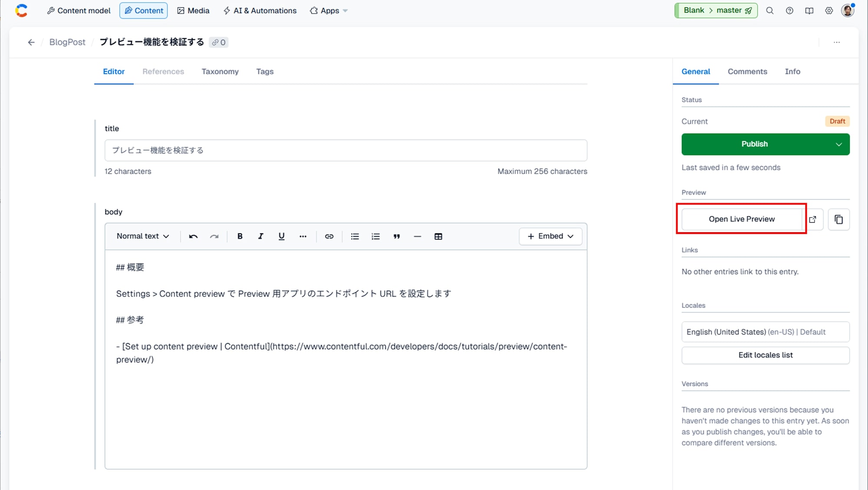The image size is (868, 490).
Task: Click the Publish button
Action: (755, 144)
